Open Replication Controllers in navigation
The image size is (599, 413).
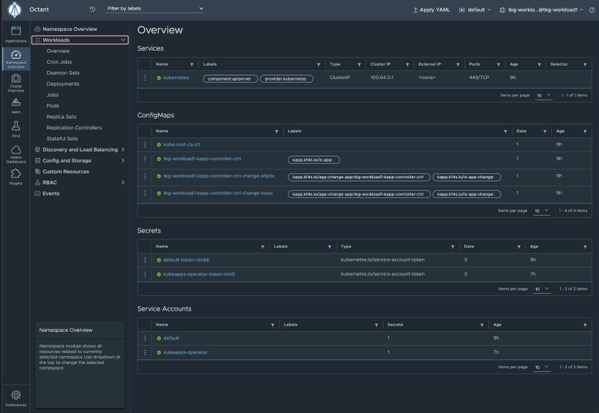tap(74, 128)
